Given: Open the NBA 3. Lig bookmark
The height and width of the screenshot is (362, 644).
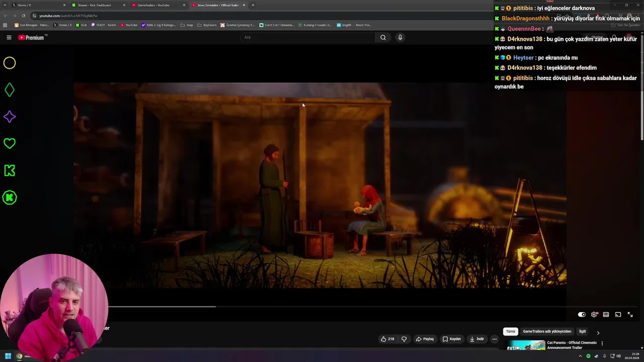Looking at the screenshot, I should point(159,25).
